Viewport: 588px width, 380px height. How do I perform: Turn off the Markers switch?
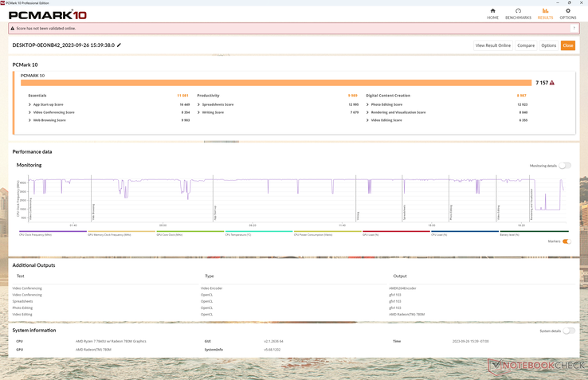coord(566,241)
